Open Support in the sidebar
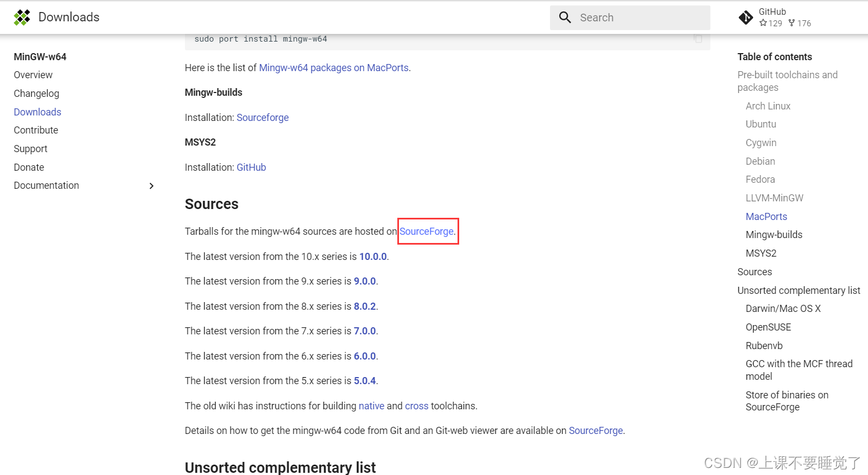 pos(31,149)
